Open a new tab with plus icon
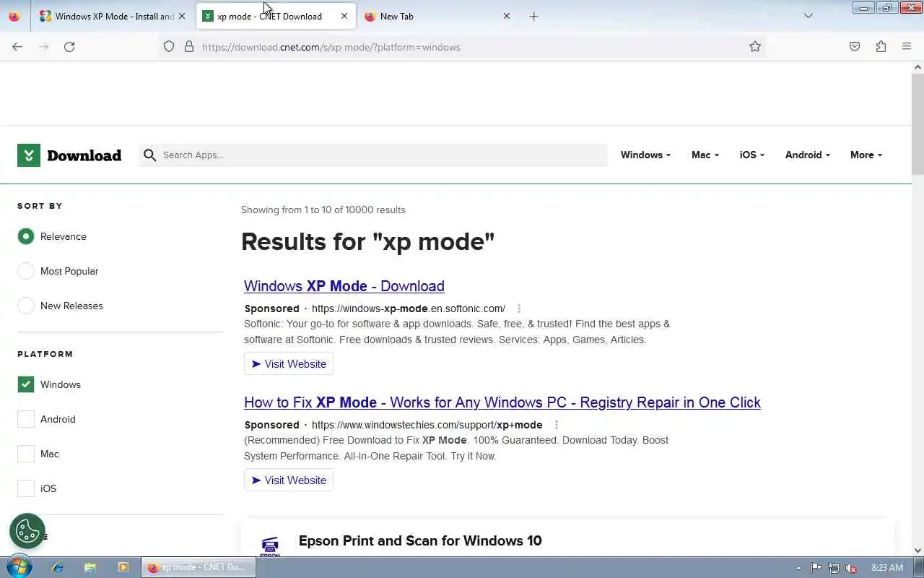The width and height of the screenshot is (924, 578). 534,16
